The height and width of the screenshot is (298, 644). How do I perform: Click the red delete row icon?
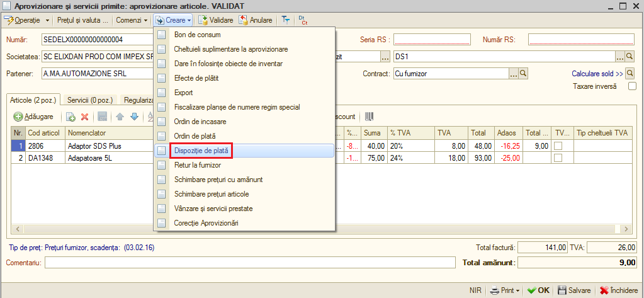[x=84, y=117]
